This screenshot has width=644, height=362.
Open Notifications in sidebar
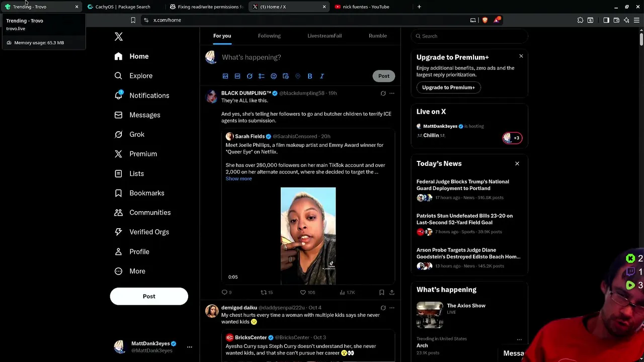142,96
